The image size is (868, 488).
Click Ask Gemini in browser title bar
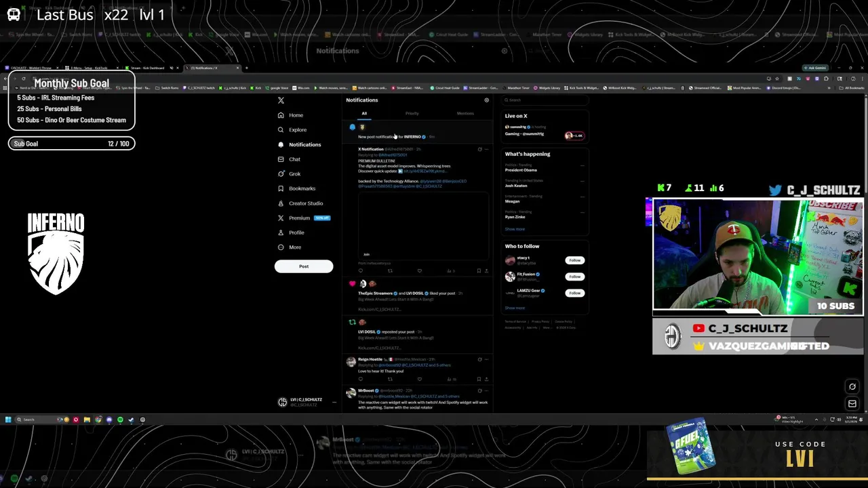coord(814,68)
